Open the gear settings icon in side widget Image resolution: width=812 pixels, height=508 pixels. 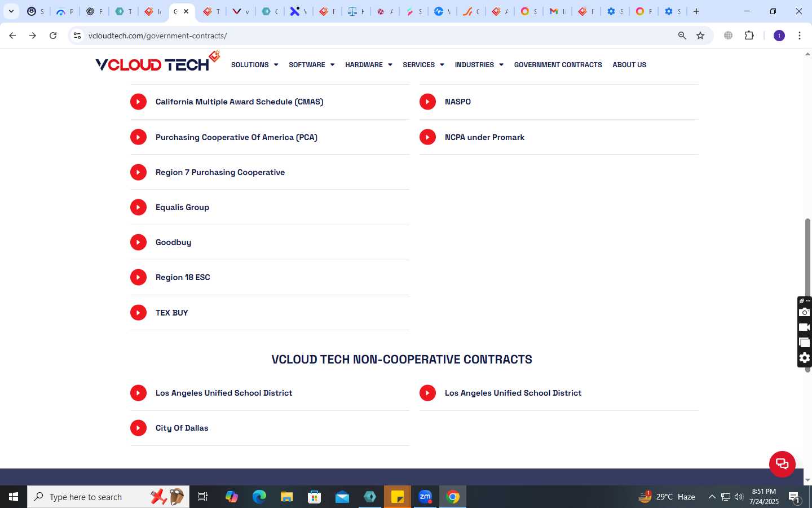(x=805, y=358)
